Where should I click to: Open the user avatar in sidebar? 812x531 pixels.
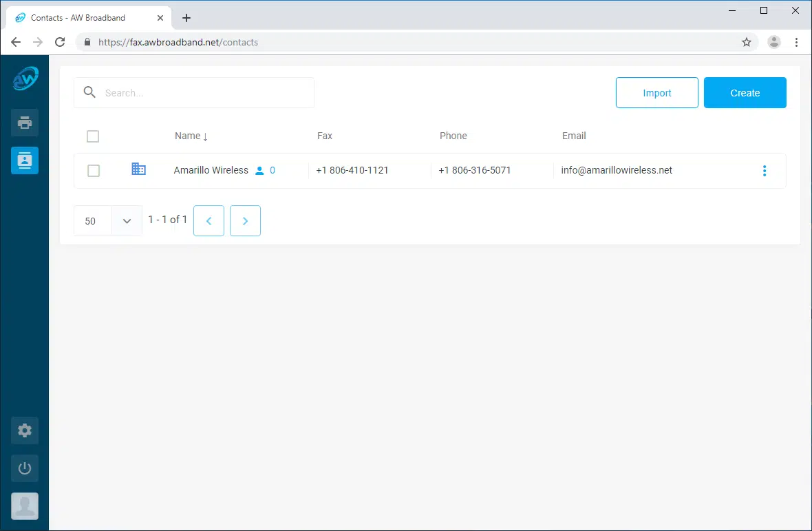click(25, 506)
